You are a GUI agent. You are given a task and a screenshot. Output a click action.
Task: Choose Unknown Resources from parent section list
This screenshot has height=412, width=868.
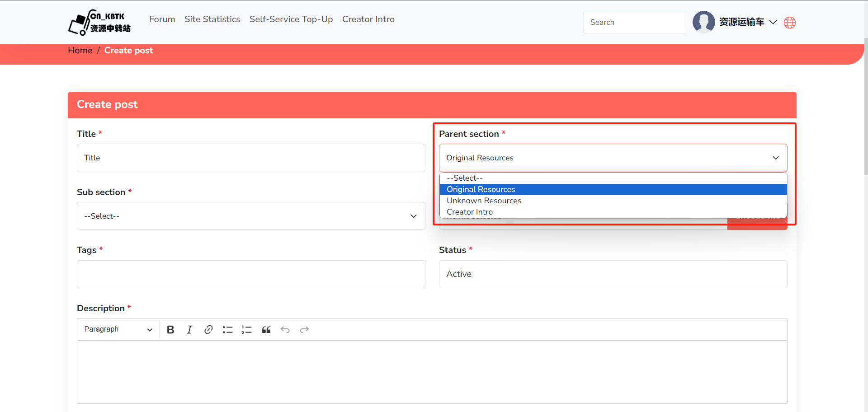click(484, 201)
